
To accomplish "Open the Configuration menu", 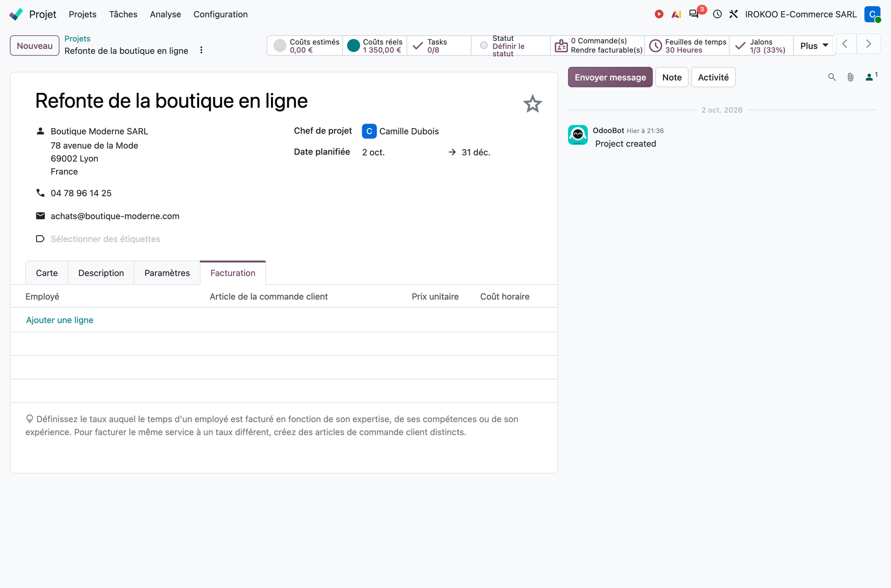I will (x=220, y=14).
